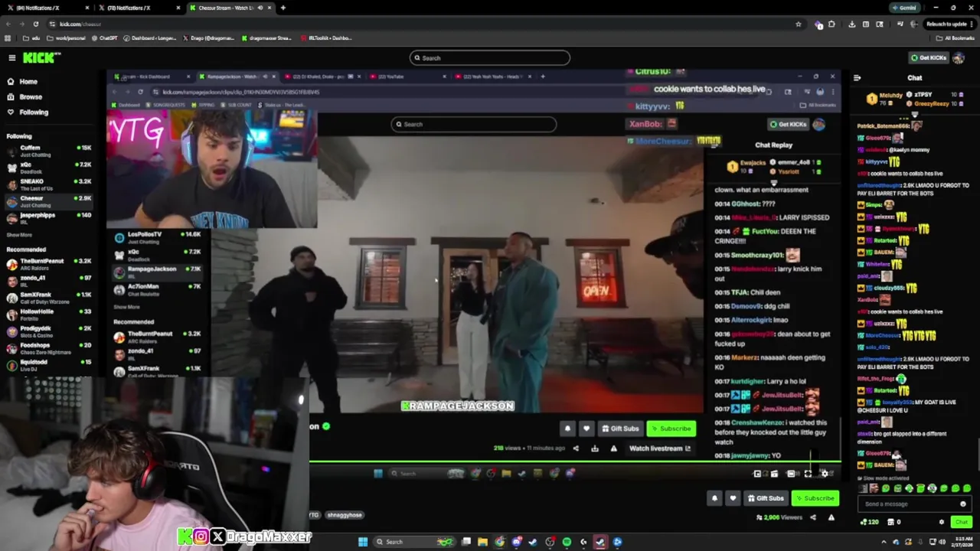The width and height of the screenshot is (980, 551).
Task: Expand Show more under Following
Action: (x=19, y=235)
